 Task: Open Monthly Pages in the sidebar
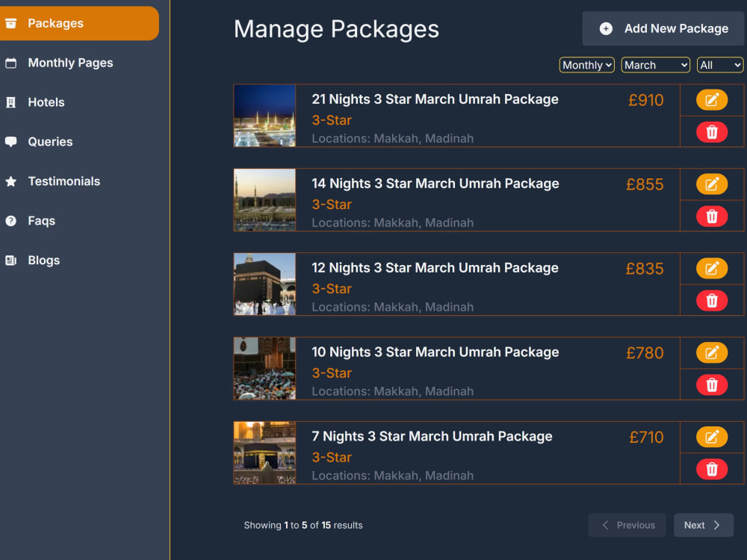point(70,63)
